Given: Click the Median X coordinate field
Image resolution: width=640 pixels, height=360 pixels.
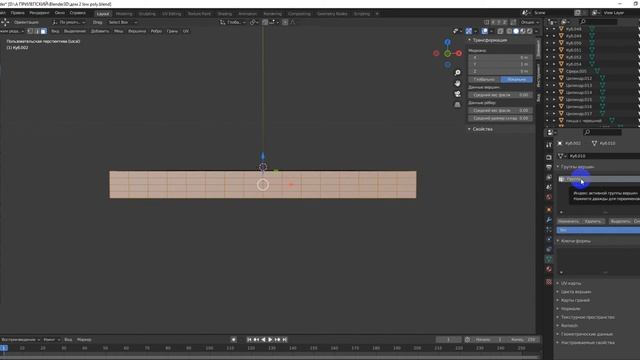Looking at the screenshot, I should click(500, 58).
